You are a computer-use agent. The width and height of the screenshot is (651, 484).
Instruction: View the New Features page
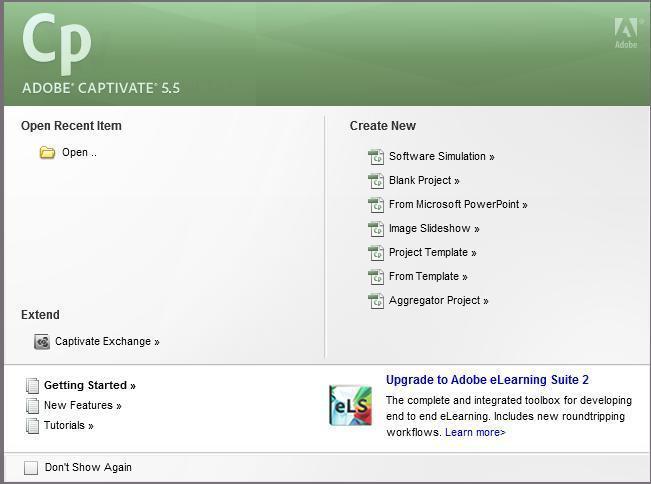83,406
